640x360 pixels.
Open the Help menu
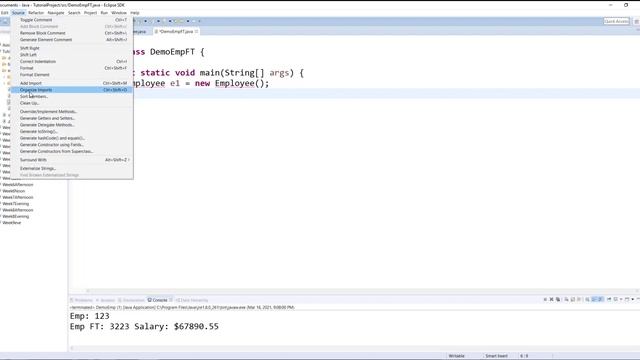[x=135, y=13]
